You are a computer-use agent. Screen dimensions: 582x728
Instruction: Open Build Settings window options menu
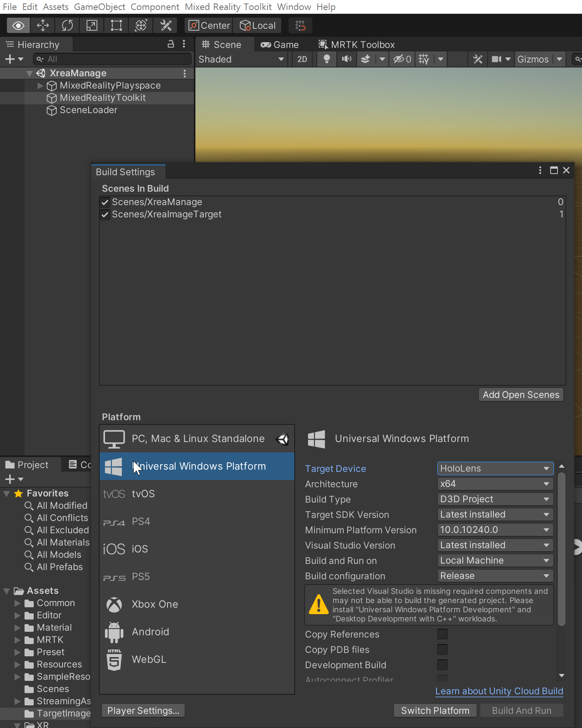[x=540, y=170]
